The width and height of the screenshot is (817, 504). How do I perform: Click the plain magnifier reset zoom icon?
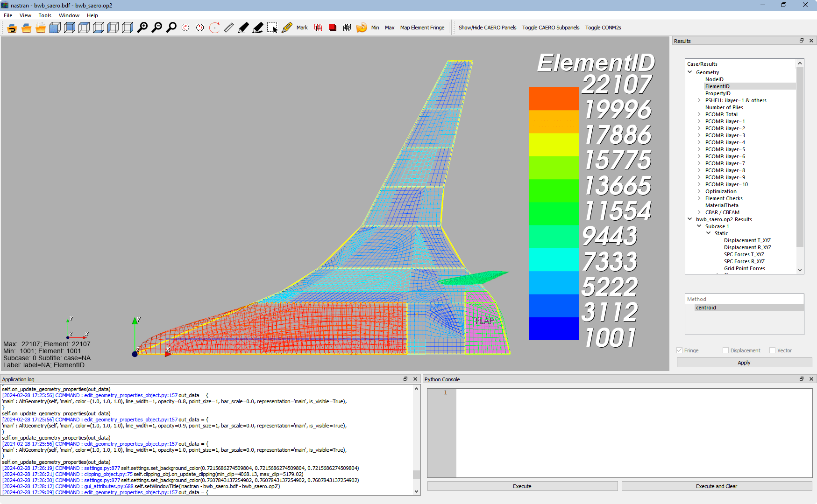click(171, 28)
